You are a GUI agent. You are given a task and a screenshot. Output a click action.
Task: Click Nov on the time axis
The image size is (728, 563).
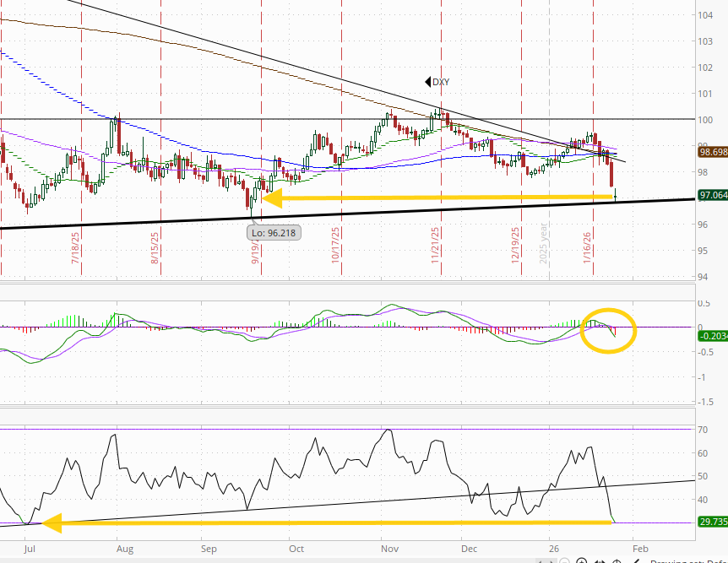[389, 549]
